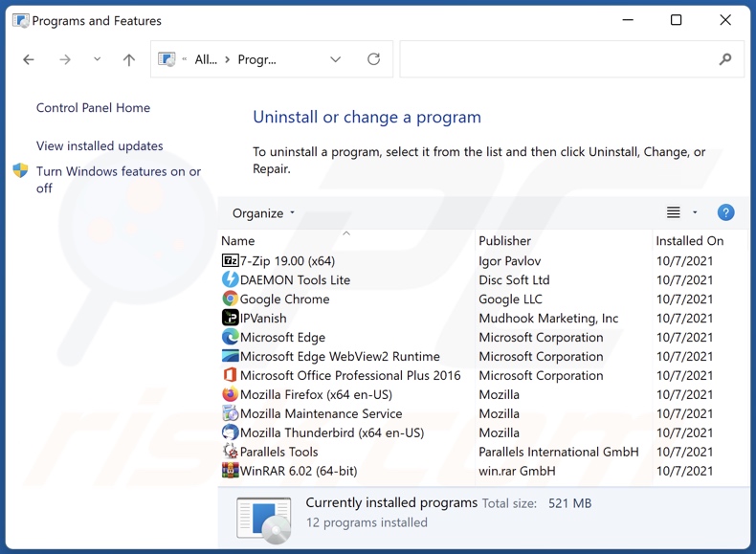Go up one folder level
Screen dimensions: 756x554
(129, 59)
